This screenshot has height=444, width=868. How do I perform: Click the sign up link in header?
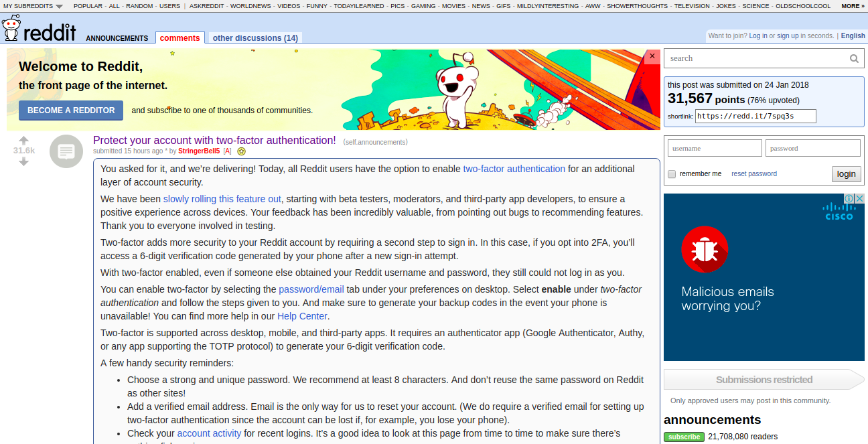pos(788,36)
